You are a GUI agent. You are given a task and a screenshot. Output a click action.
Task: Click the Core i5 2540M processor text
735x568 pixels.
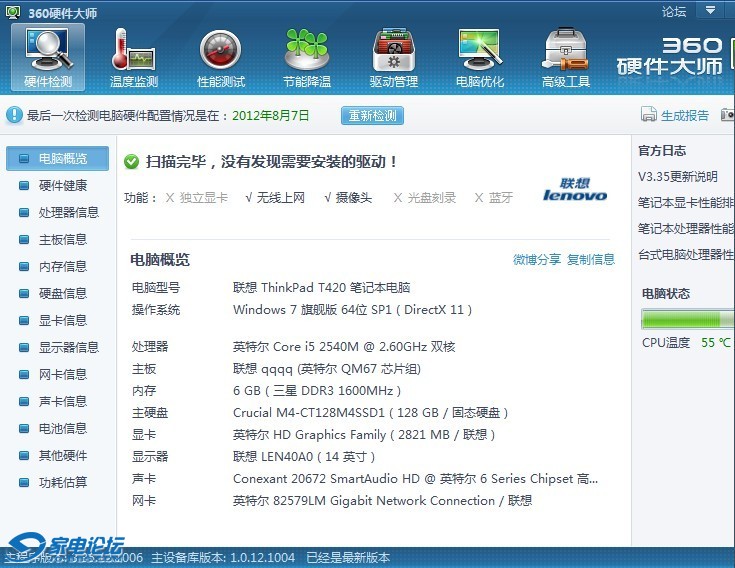344,347
